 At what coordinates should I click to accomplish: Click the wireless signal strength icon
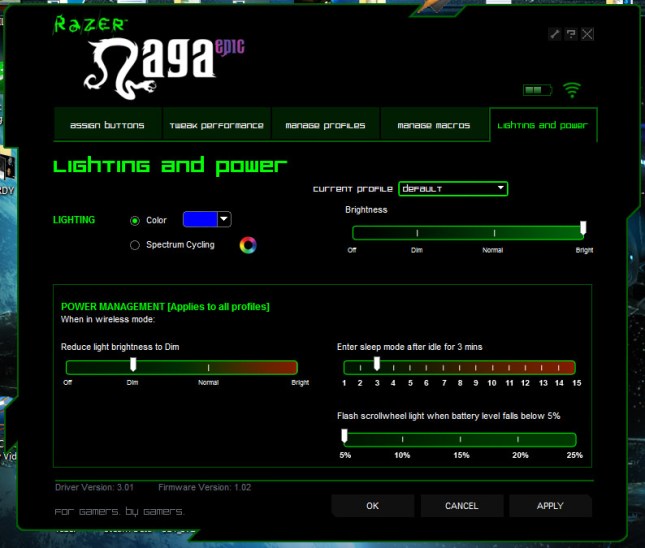click(x=571, y=90)
